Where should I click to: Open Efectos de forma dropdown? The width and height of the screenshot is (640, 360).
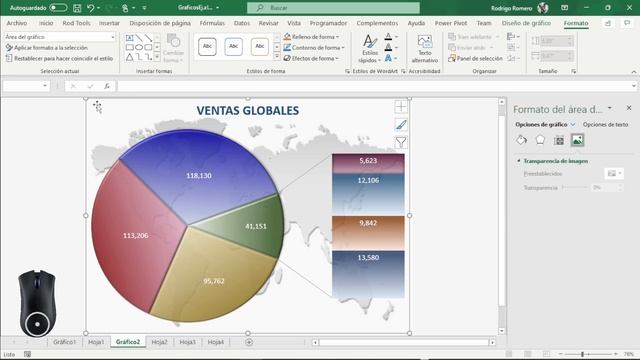[x=312, y=58]
